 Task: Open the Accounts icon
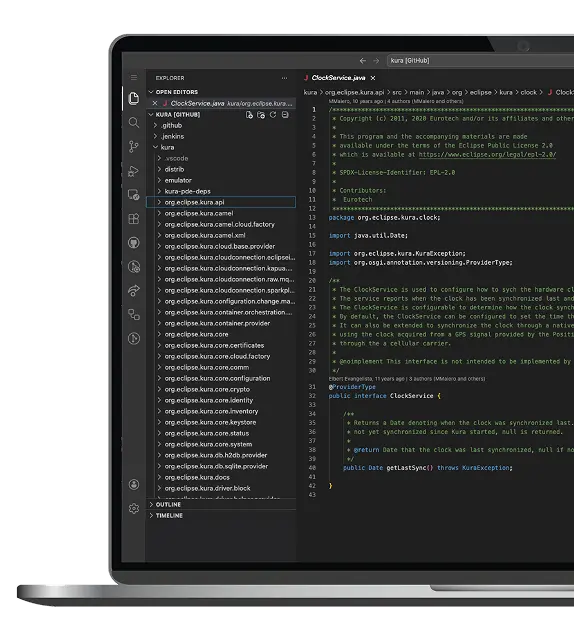133,484
